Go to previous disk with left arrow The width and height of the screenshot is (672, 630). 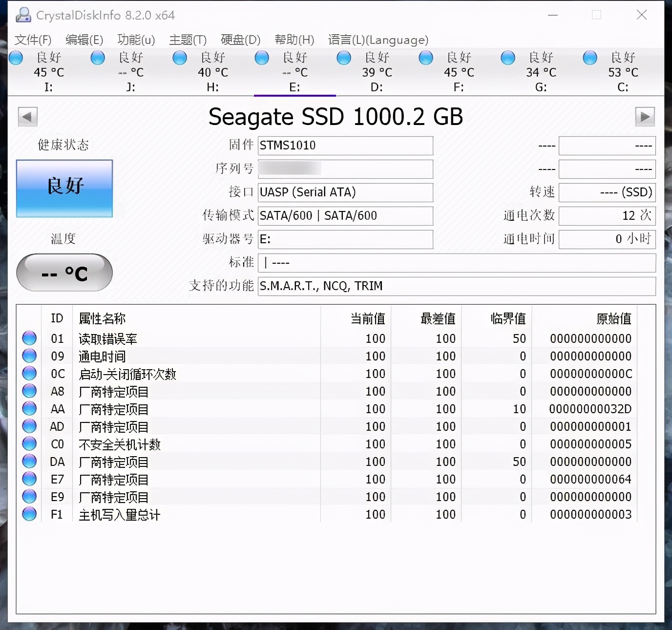tap(28, 117)
